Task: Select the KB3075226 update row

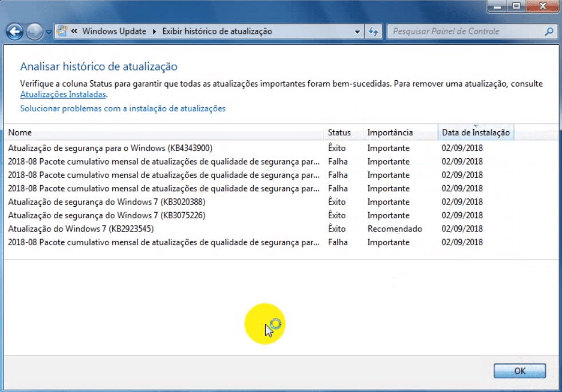Action: pyautogui.click(x=281, y=215)
